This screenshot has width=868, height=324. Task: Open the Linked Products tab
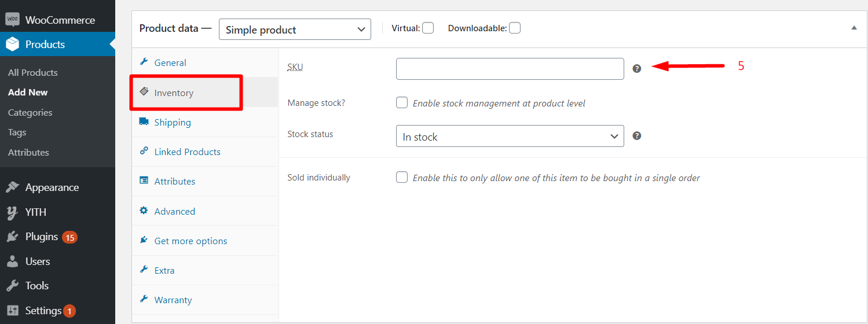[x=187, y=152]
